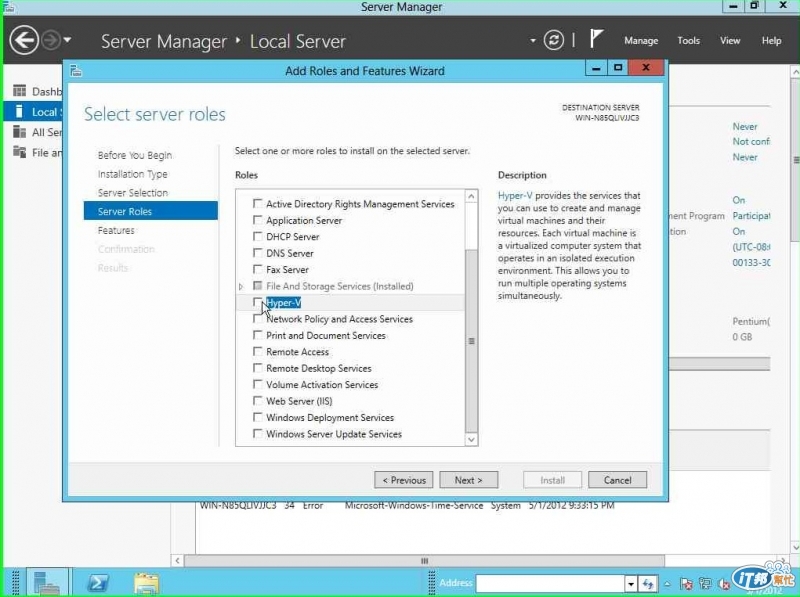Viewport: 800px width, 597px height.
Task: Go to Installation Type step
Action: [x=132, y=174]
